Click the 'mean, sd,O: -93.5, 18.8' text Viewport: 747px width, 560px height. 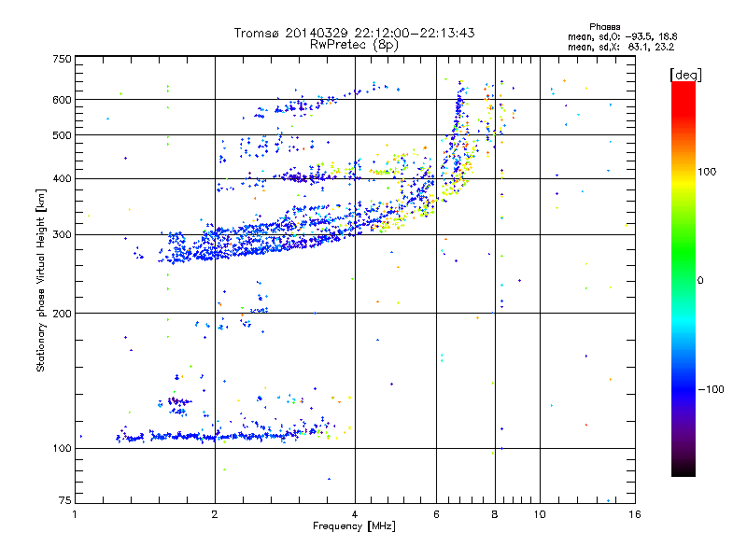[622, 36]
